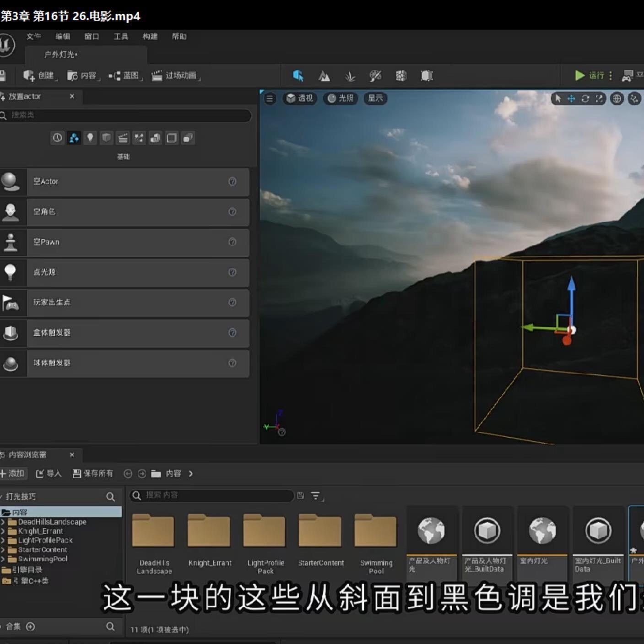Open the 透视 perspective dropdown
Screen dimensions: 644x644
300,98
